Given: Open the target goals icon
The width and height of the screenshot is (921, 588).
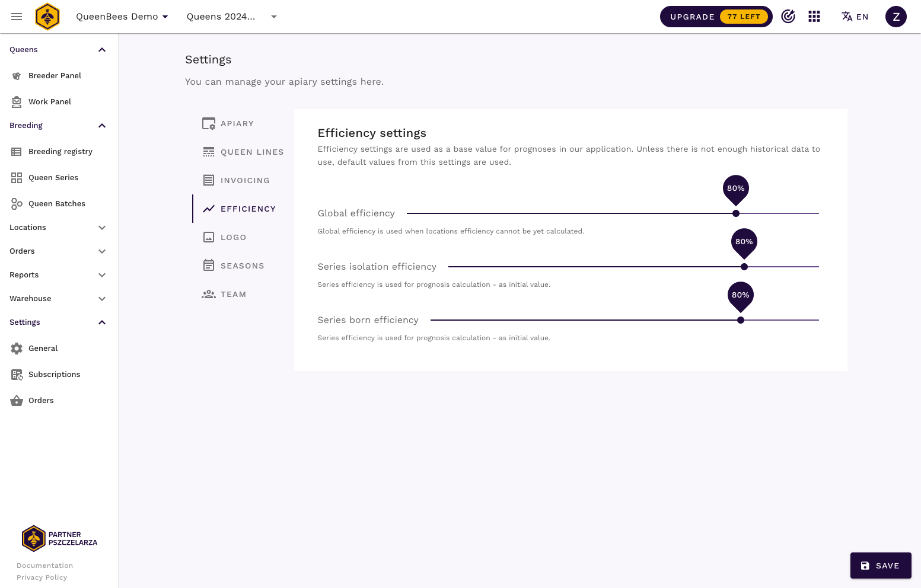Looking at the screenshot, I should [x=788, y=17].
